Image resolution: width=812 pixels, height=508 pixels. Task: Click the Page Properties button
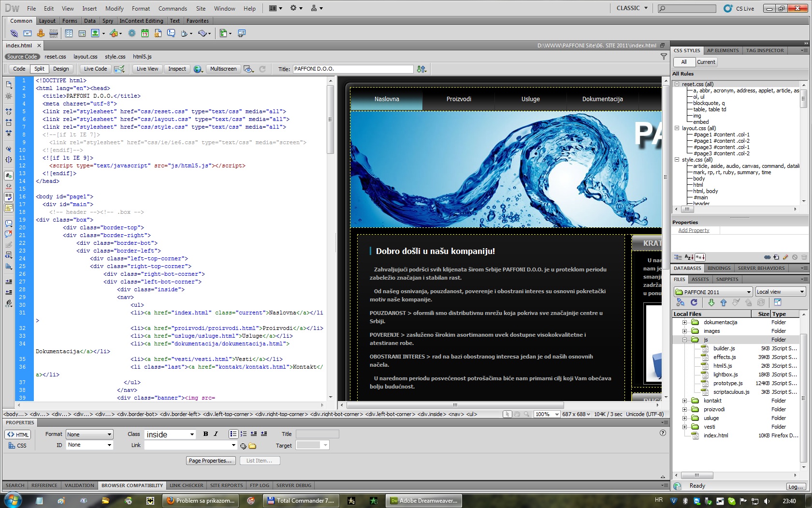(x=210, y=461)
